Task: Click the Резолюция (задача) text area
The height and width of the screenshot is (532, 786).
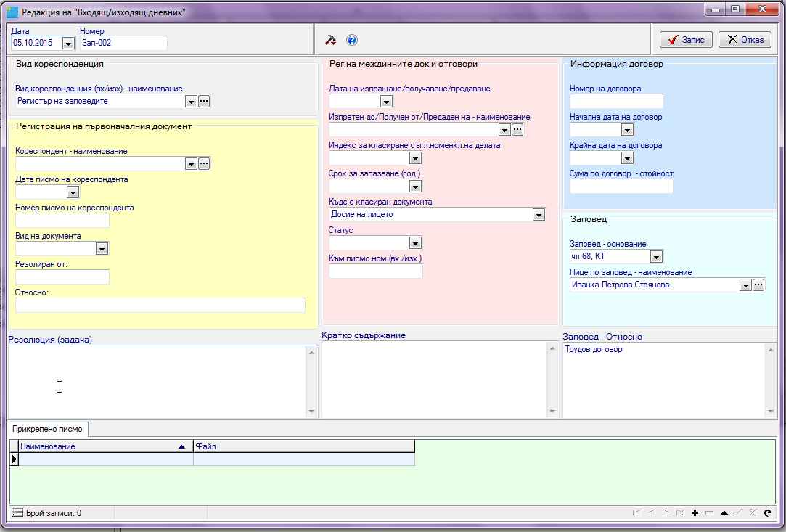Action: tap(158, 382)
